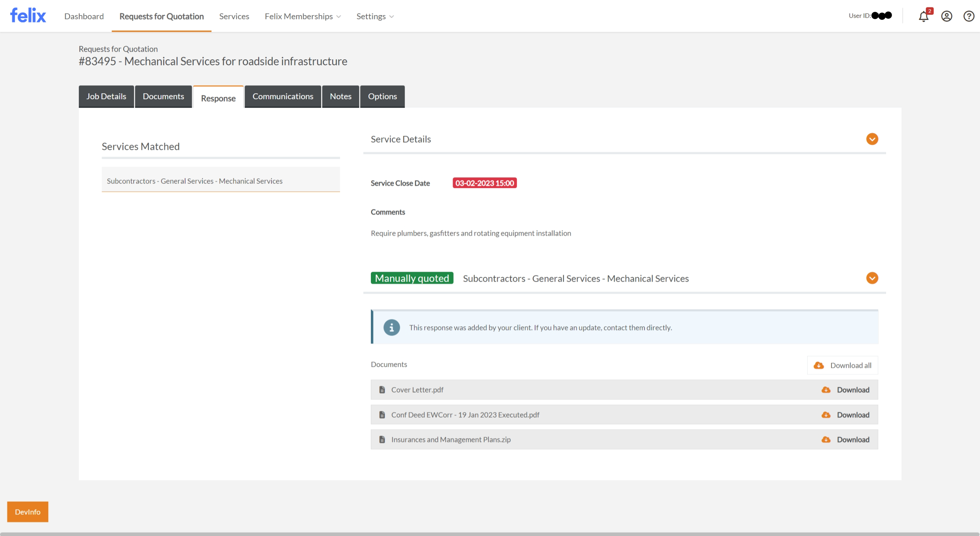The image size is (980, 536).
Task: Open the Options tab
Action: tap(382, 96)
